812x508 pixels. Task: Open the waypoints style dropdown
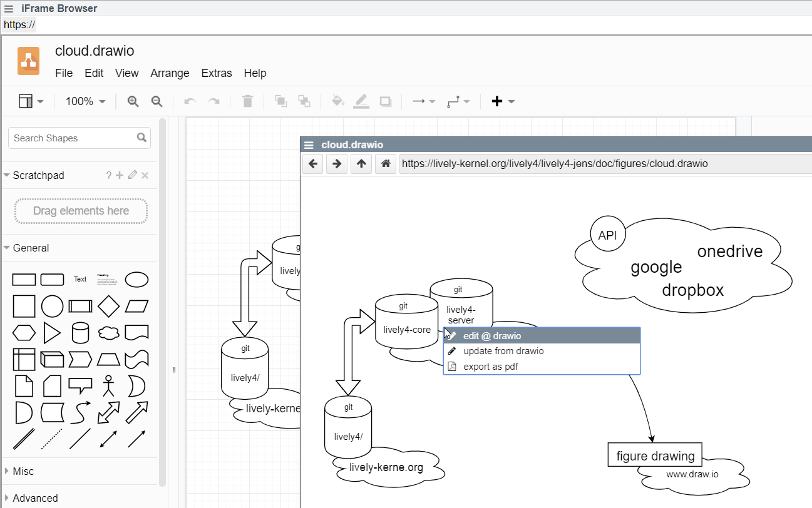coord(458,101)
